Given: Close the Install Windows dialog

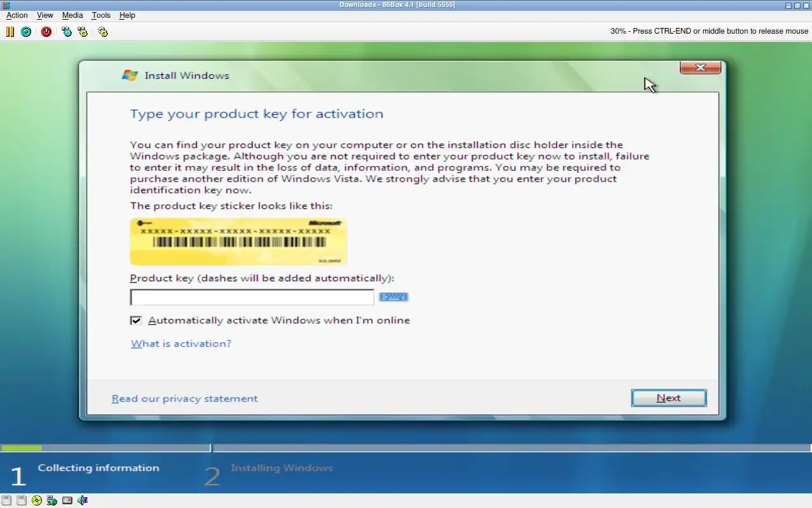Looking at the screenshot, I should [700, 67].
